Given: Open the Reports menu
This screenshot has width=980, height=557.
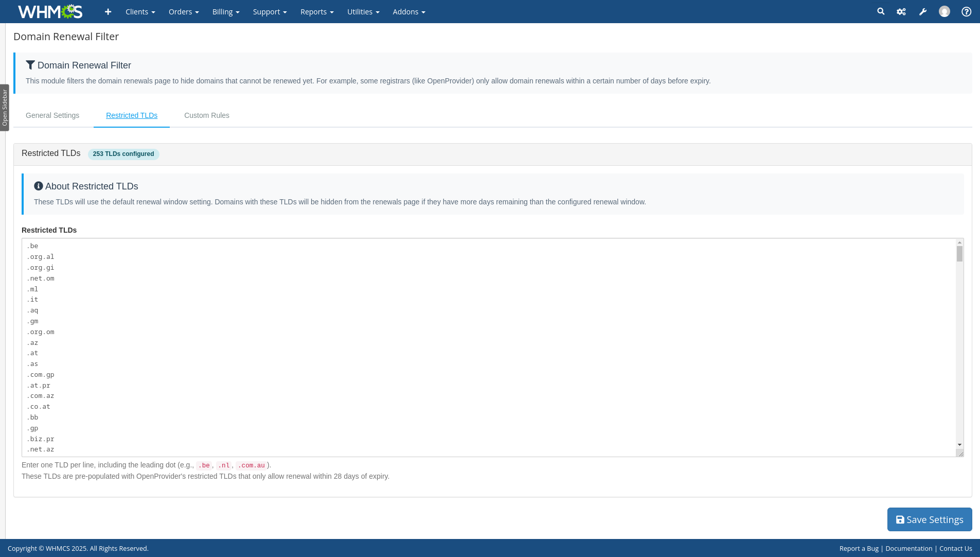Looking at the screenshot, I should pyautogui.click(x=317, y=12).
